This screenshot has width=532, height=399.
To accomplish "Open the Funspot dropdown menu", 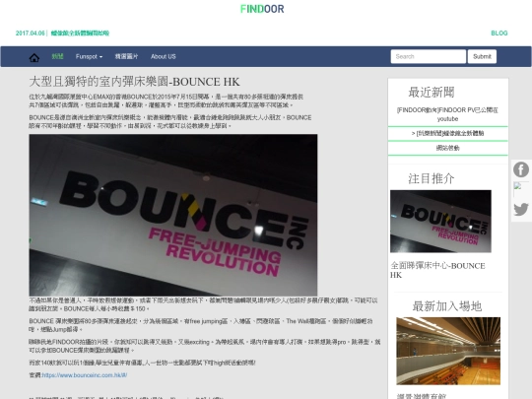I will point(89,57).
